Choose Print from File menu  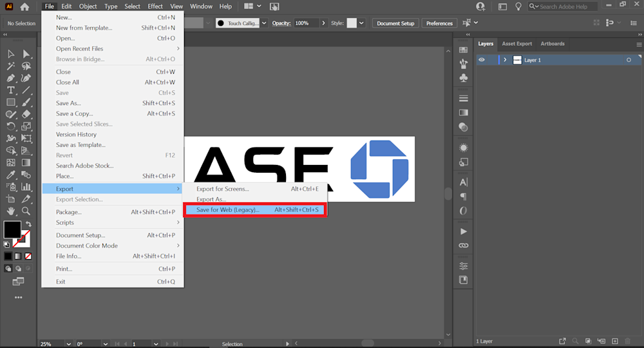(113, 269)
